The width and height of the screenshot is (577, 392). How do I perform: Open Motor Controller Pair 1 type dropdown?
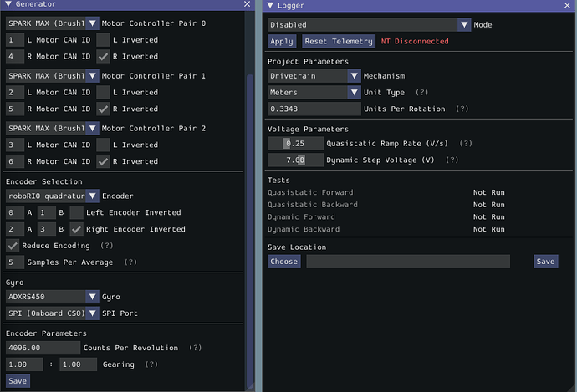click(x=52, y=76)
